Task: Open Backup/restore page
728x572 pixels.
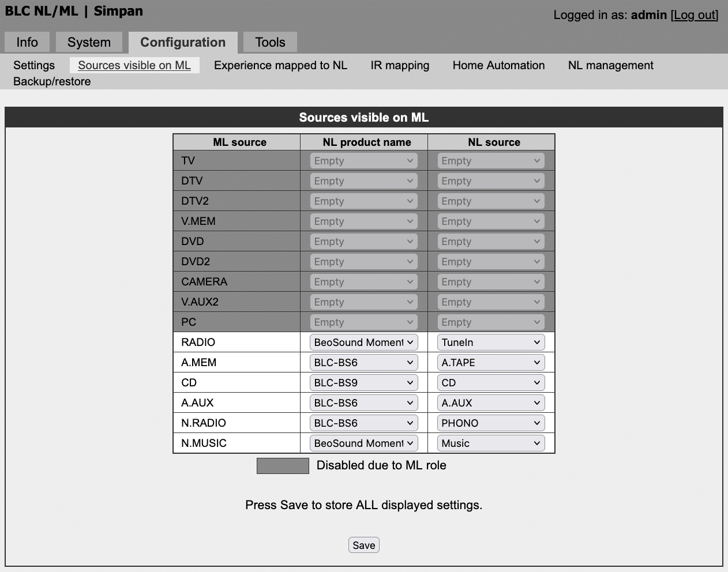Action: click(52, 81)
